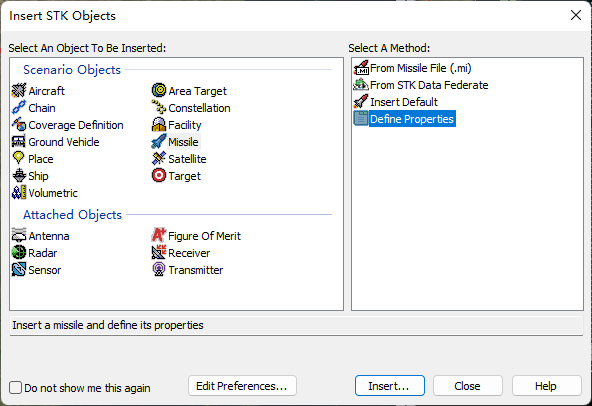Image resolution: width=592 pixels, height=406 pixels.
Task: Select the Aircraft object icon
Action: 18,91
